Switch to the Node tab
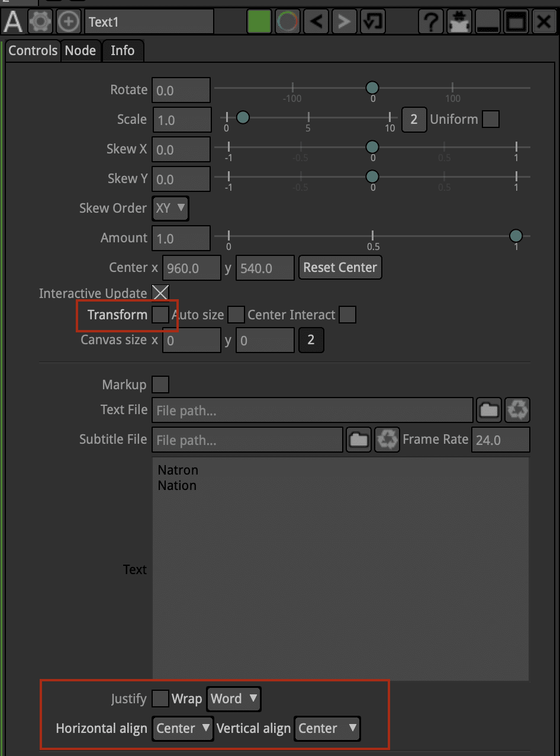 coord(81,50)
